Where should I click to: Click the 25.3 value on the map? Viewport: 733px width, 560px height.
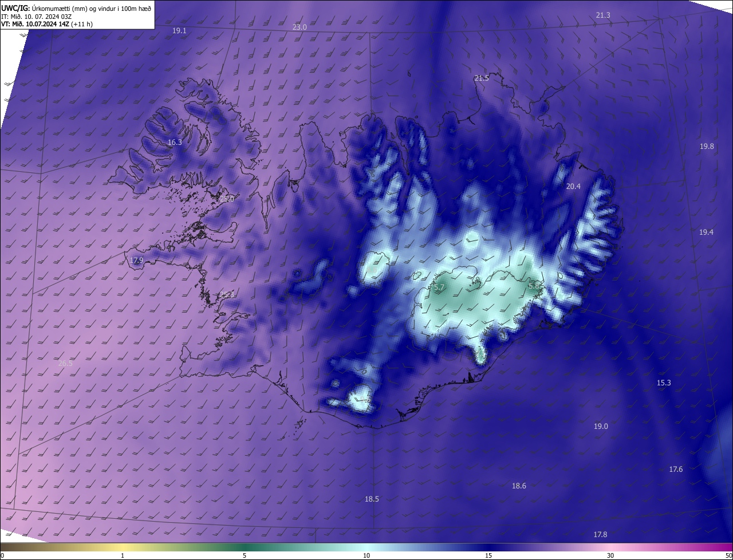click(227, 295)
